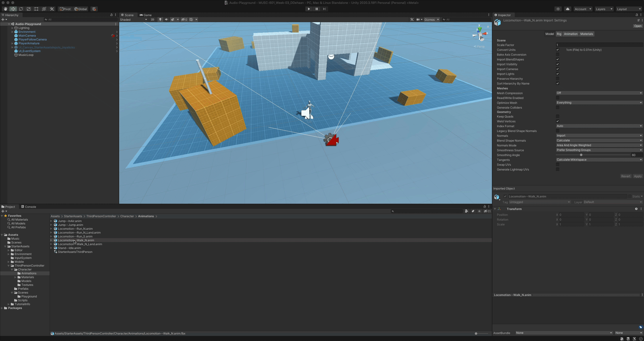This screenshot has width=644, height=341.
Task: Open the cloud services icon
Action: [x=567, y=9]
